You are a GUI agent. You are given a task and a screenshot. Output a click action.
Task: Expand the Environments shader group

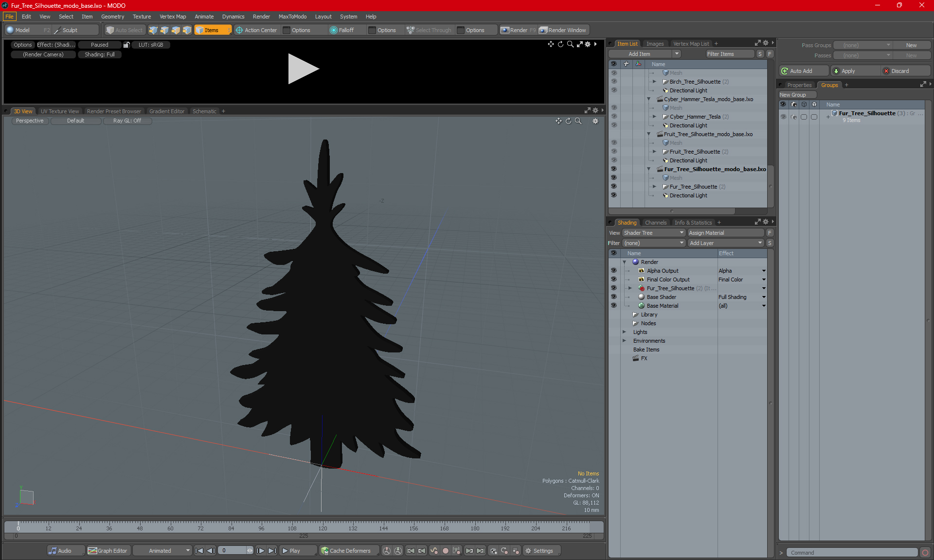[x=625, y=341]
